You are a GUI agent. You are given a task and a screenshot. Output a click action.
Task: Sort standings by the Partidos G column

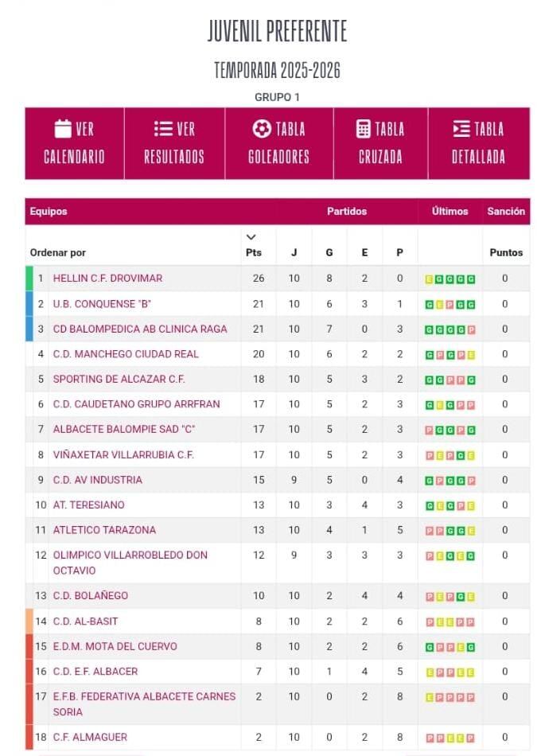[329, 251]
